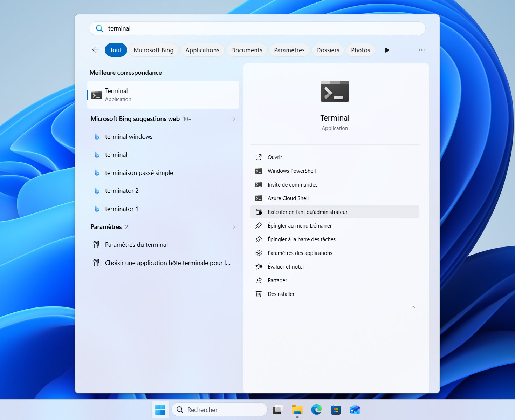The image size is (515, 420).
Task: Click the administrator shield icon
Action: 259,212
